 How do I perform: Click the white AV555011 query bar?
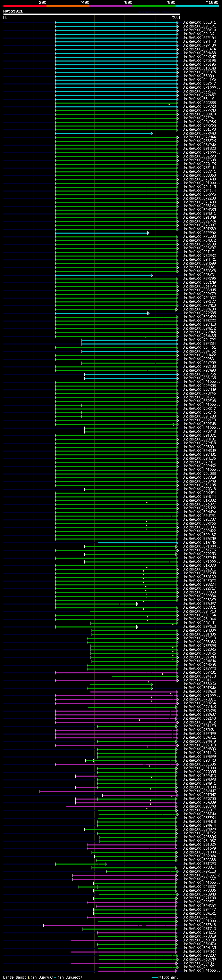click(92, 15)
